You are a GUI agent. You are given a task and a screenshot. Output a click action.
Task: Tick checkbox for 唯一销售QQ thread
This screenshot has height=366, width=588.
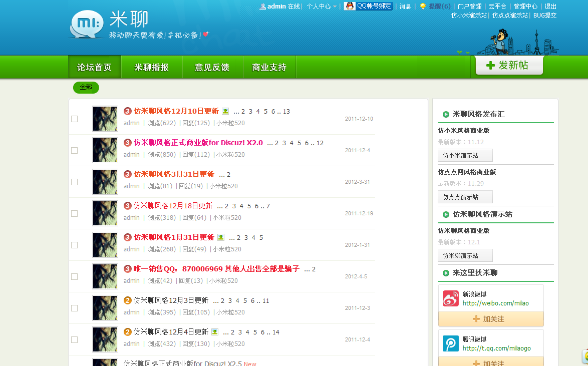pos(74,276)
